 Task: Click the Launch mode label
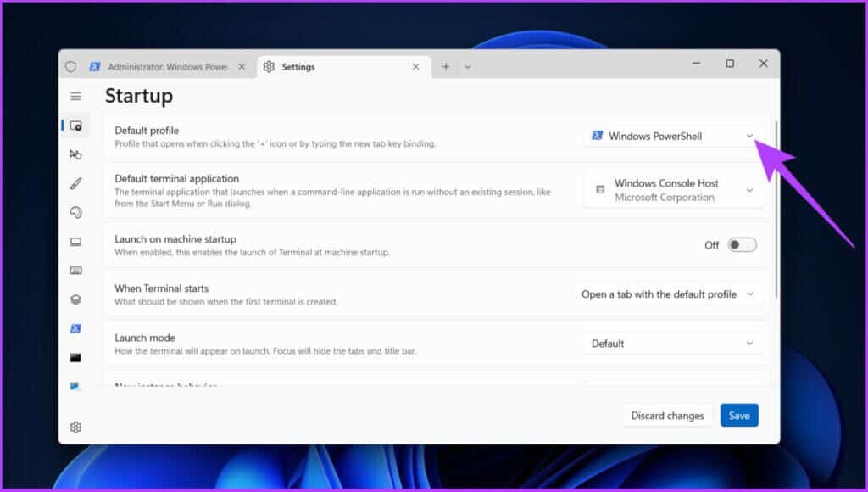pos(144,338)
